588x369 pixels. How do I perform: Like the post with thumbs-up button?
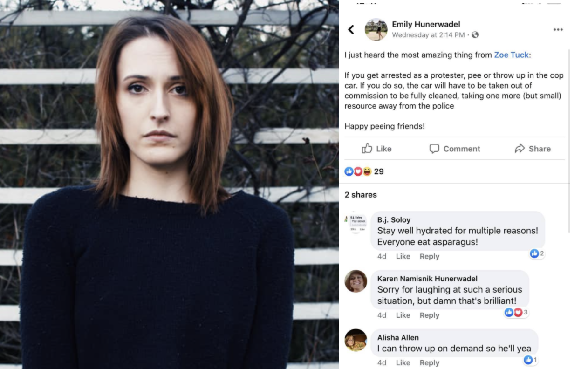(376, 149)
